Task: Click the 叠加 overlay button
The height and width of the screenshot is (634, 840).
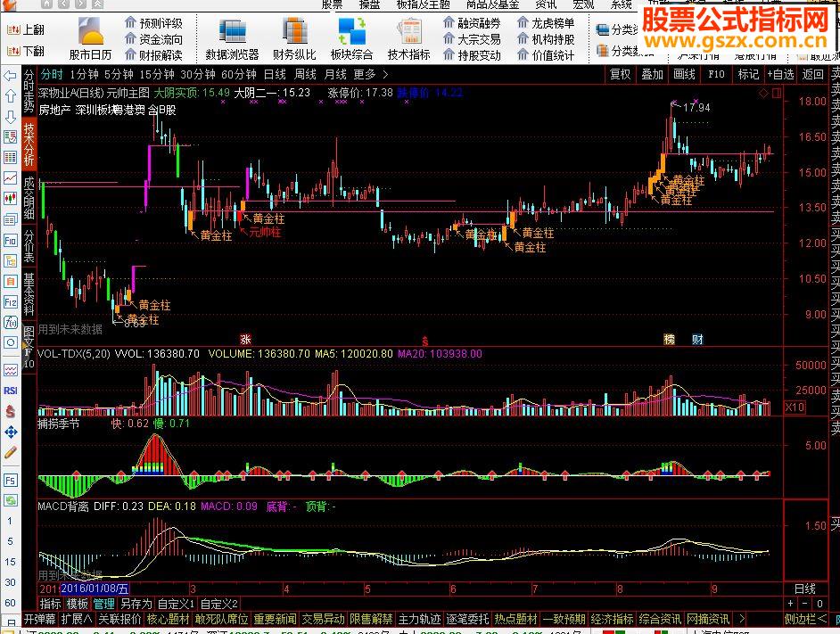Action: pos(653,75)
